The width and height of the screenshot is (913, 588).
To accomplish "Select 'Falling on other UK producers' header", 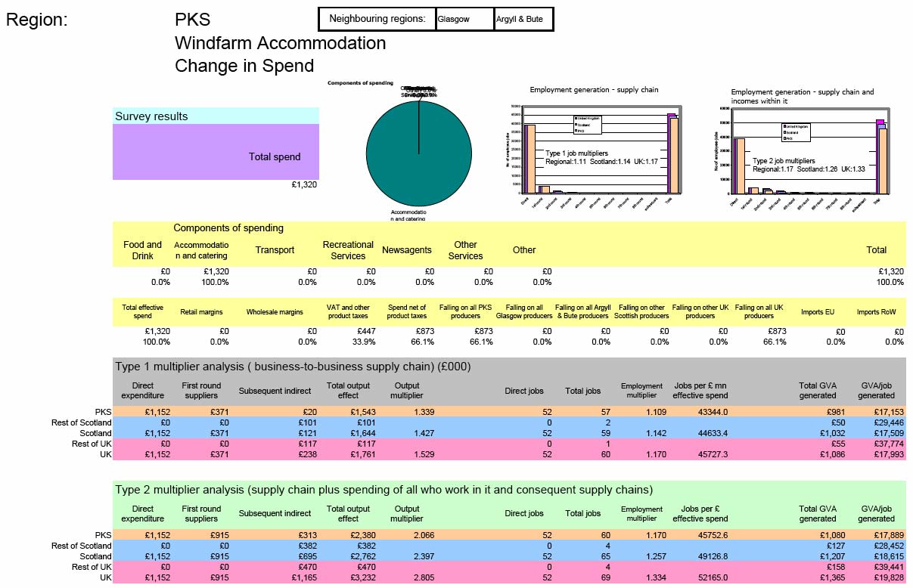I will click(x=700, y=311).
